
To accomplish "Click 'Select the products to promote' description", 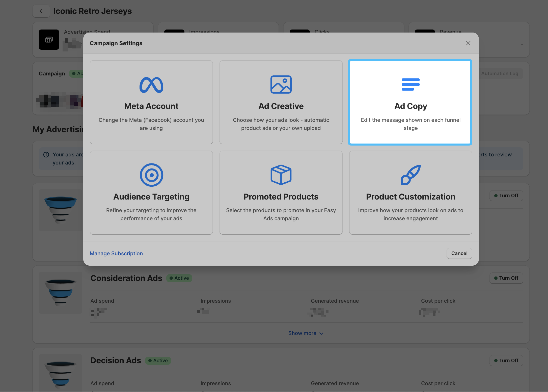I will click(281, 214).
